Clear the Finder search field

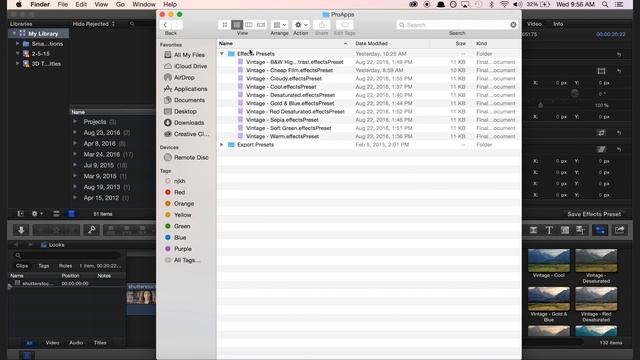[513, 25]
